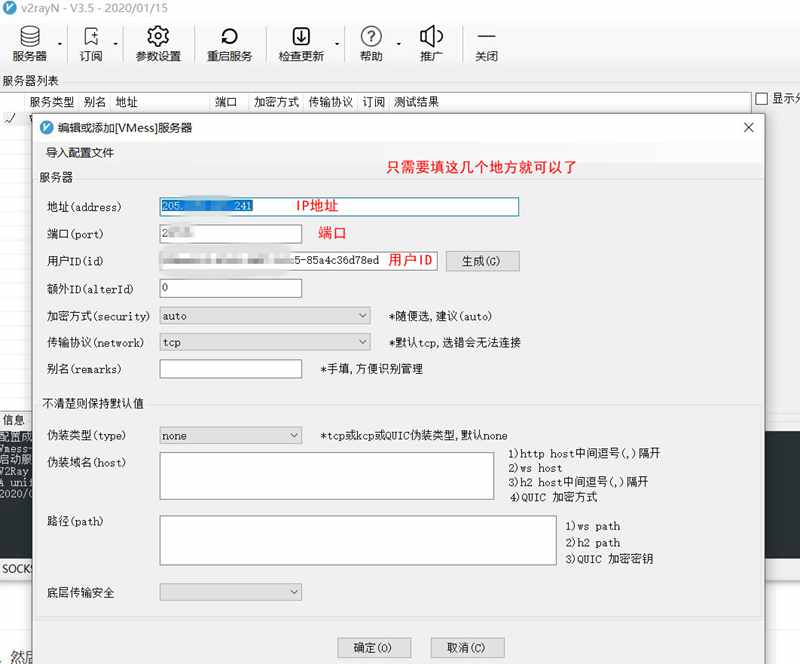Click the '2)ws host' hint text
The width and height of the screenshot is (800, 664).
tap(535, 468)
